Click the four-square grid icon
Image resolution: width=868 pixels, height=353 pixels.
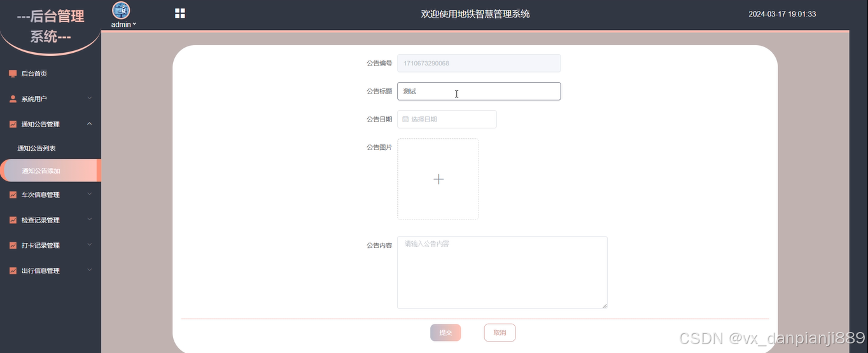180,13
